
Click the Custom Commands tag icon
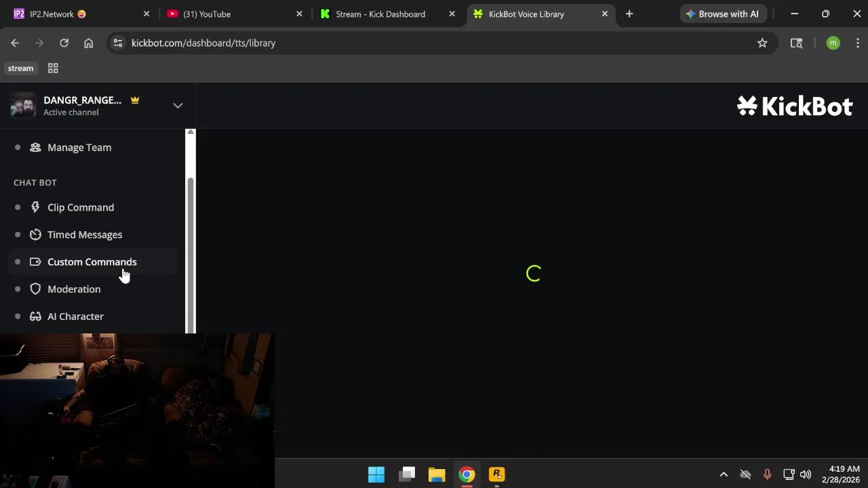tap(35, 262)
